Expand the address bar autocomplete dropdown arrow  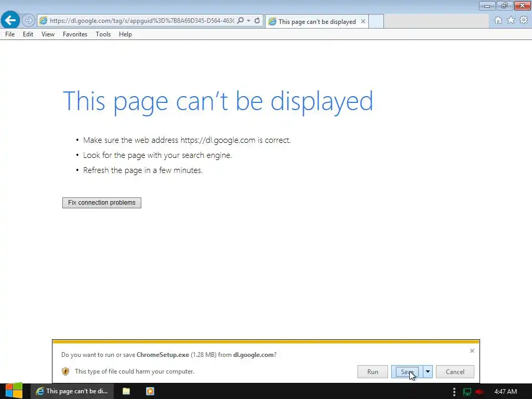(x=249, y=21)
